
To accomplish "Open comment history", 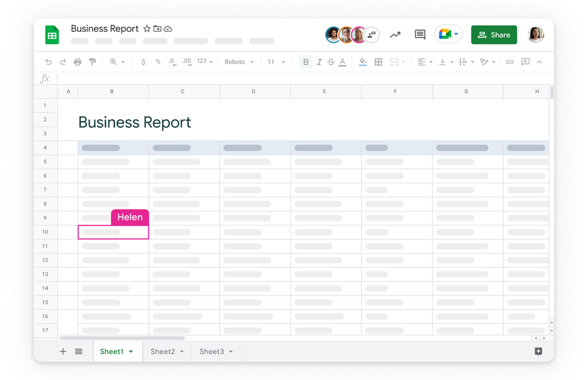I will (419, 35).
